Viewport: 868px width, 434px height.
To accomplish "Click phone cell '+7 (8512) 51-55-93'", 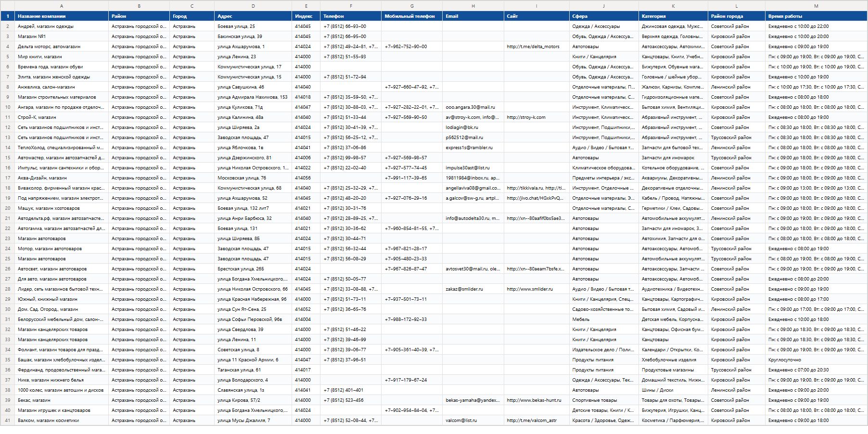I will (x=351, y=57).
